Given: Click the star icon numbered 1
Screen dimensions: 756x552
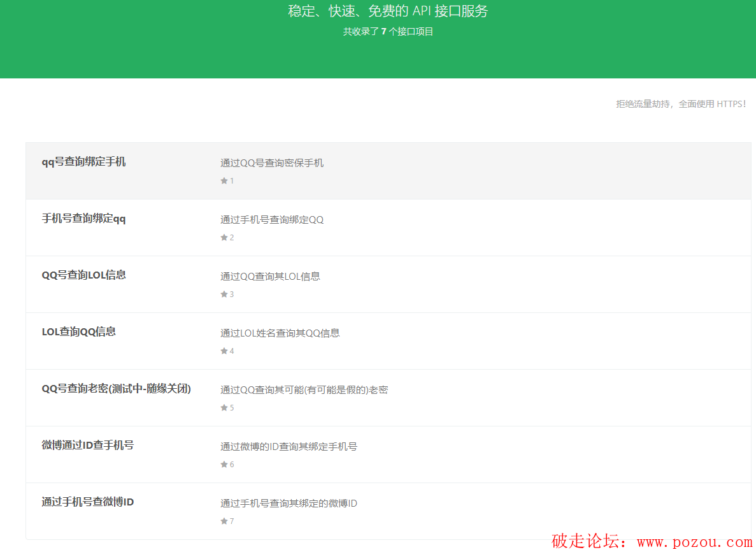Looking at the screenshot, I should tap(224, 181).
